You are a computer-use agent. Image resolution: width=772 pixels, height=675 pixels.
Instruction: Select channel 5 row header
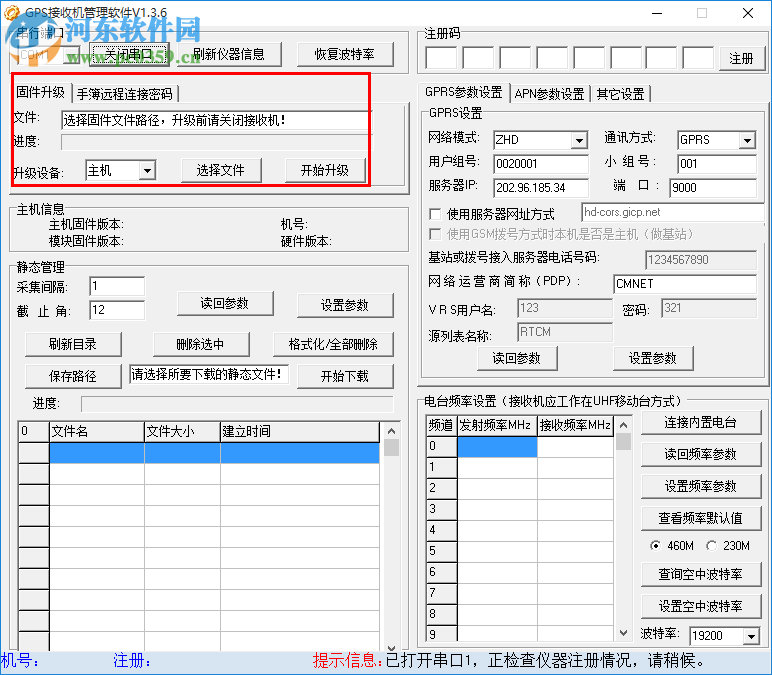442,551
